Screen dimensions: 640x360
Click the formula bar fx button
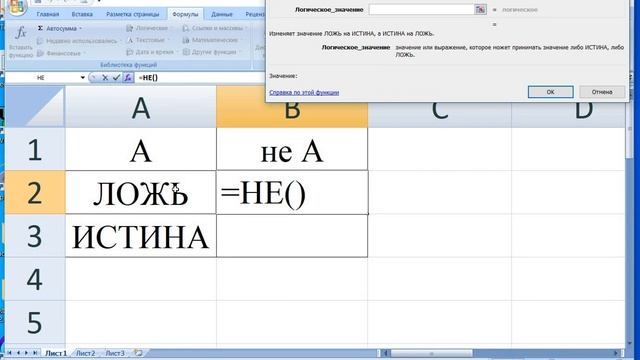click(x=128, y=77)
